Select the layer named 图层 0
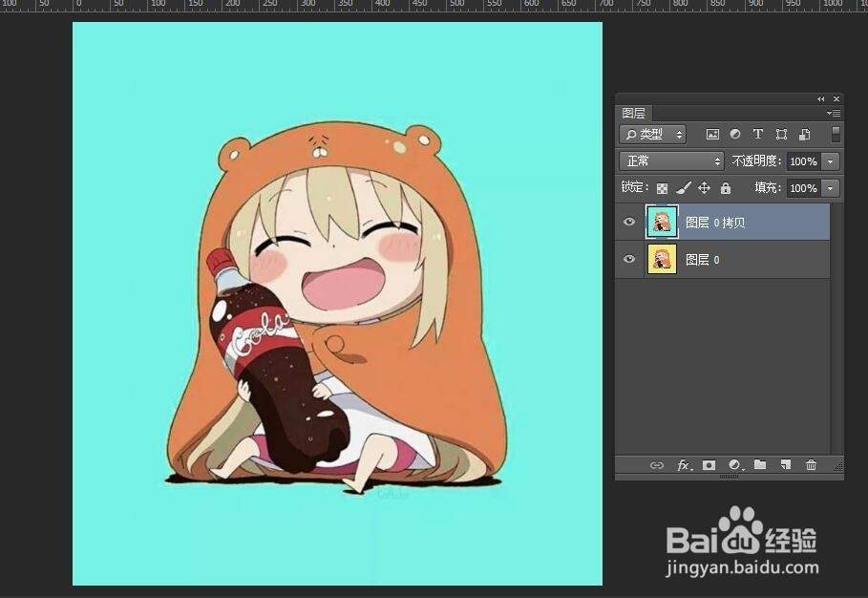The width and height of the screenshot is (868, 598). pos(703,260)
